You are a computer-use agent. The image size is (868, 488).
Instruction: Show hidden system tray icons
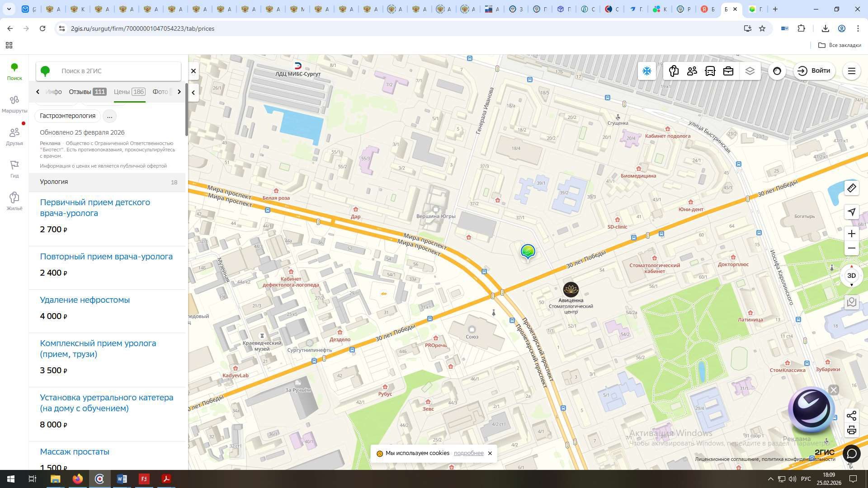point(770,479)
